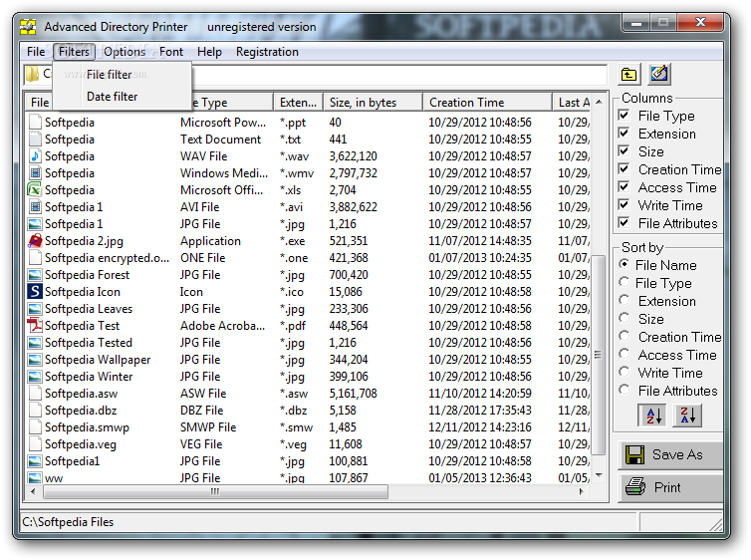The width and height of the screenshot is (751, 560).
Task: Select picture icon of Softpedia Wallpaper
Action: click(35, 360)
